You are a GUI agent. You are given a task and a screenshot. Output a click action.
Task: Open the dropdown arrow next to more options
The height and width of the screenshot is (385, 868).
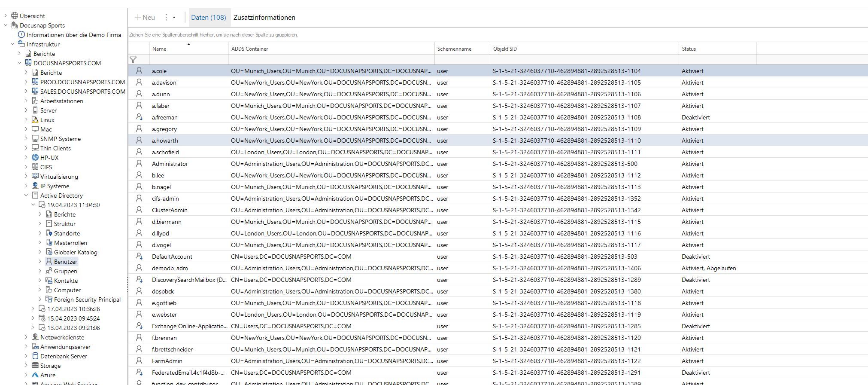click(174, 18)
